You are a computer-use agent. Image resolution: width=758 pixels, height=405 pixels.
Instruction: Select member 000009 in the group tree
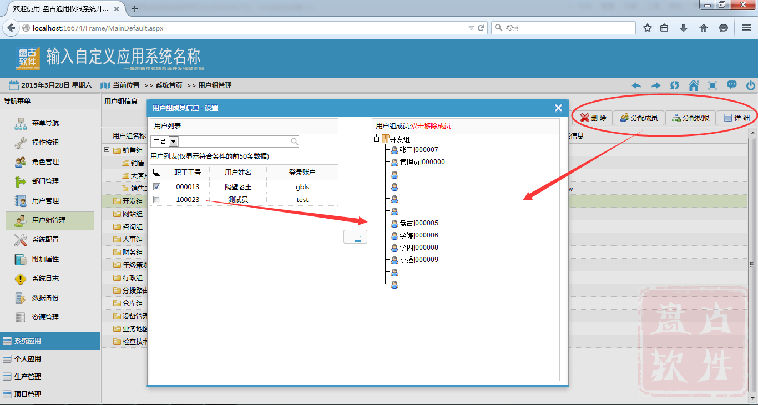click(x=419, y=260)
